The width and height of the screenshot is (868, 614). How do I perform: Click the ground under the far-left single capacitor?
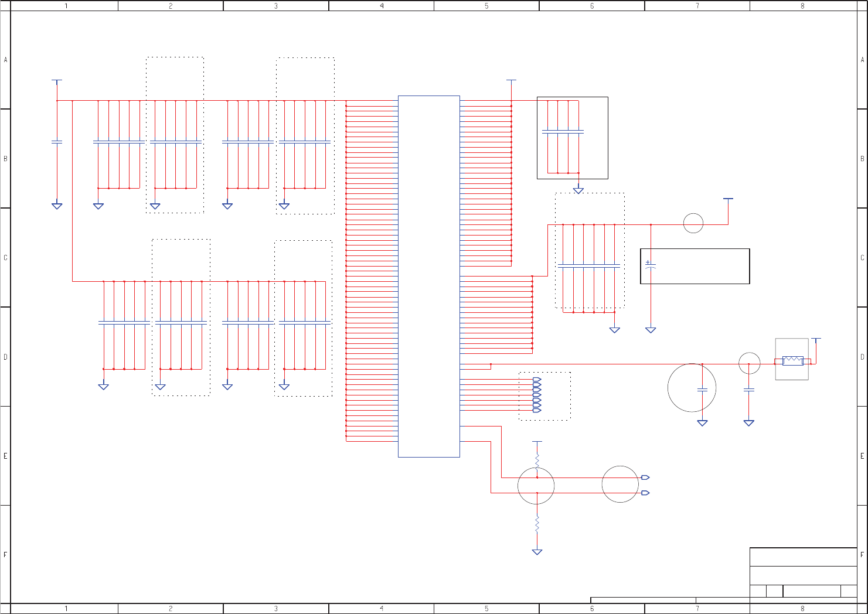(57, 206)
